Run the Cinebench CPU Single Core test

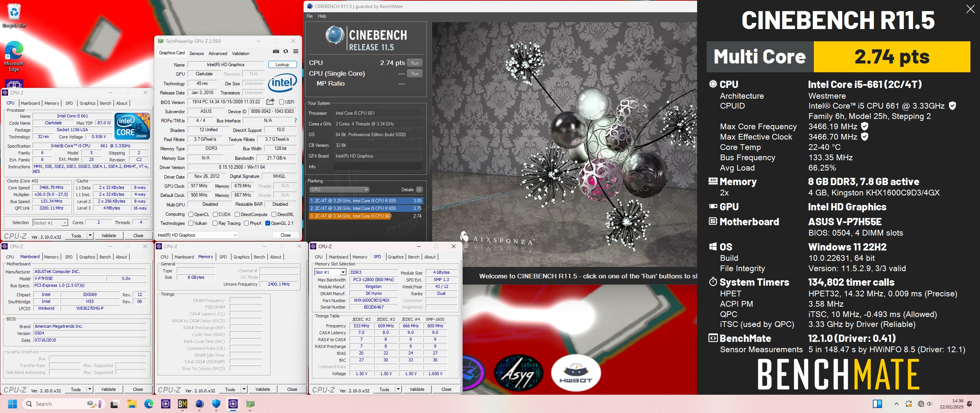(x=415, y=74)
